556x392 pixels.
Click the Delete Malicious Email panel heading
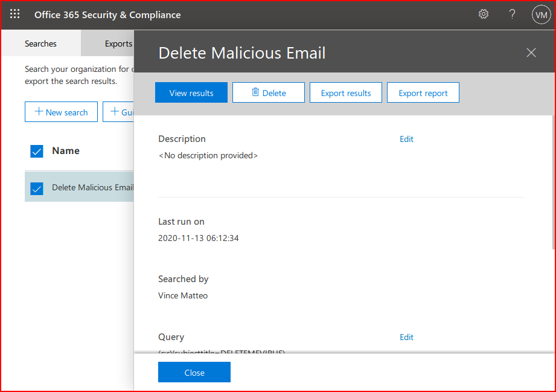(242, 53)
